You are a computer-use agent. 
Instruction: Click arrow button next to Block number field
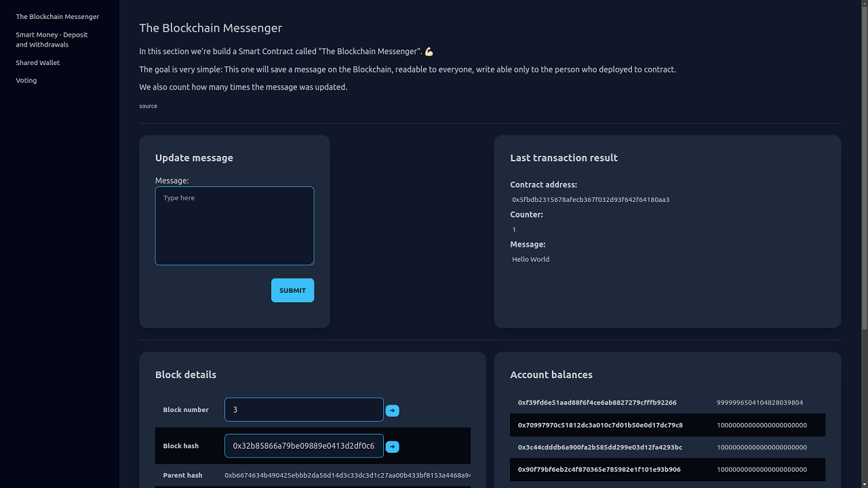tap(392, 410)
